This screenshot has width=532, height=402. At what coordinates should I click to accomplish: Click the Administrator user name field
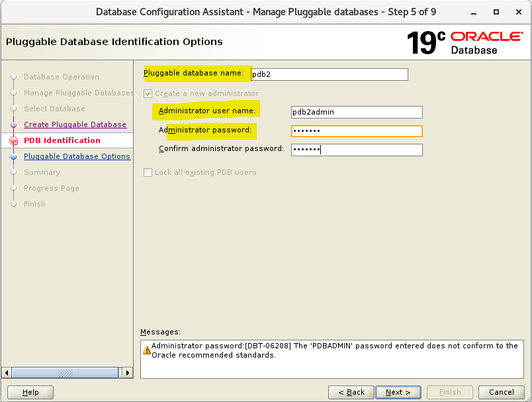(x=357, y=112)
